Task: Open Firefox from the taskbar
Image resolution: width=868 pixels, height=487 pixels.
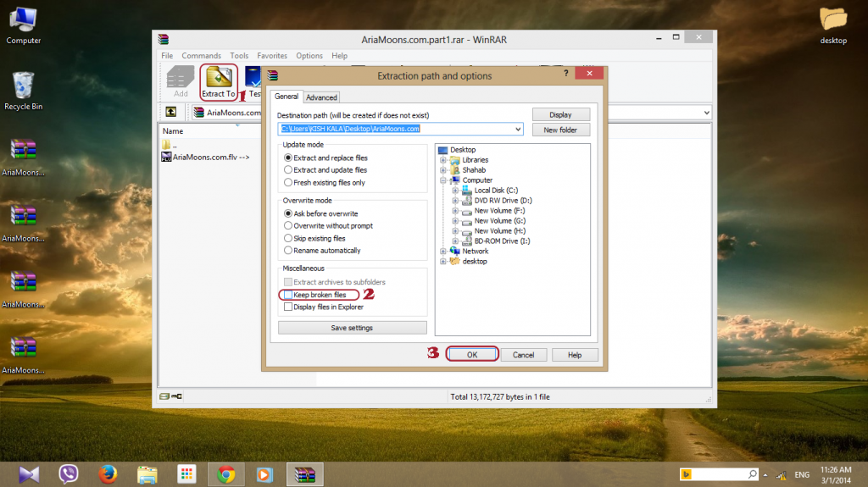Action: [x=106, y=474]
